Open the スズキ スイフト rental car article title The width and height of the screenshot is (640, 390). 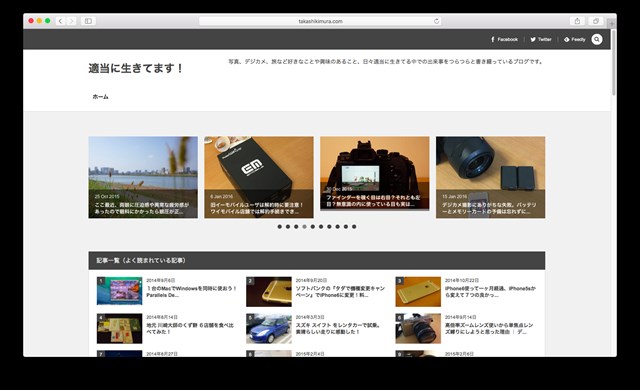[338, 328]
